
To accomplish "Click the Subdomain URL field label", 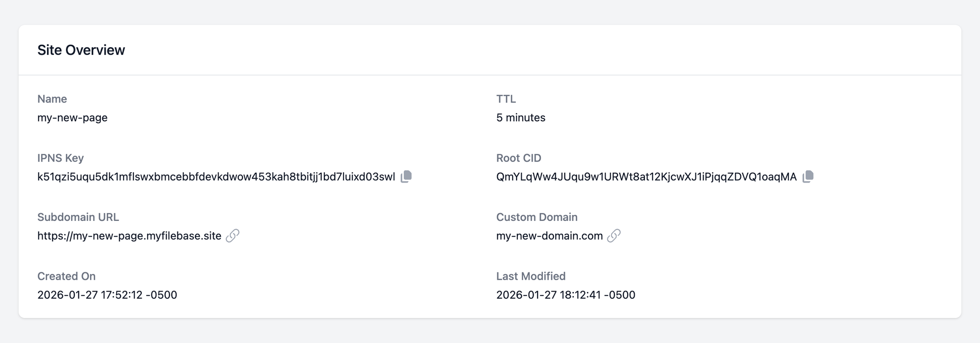I will click(78, 217).
